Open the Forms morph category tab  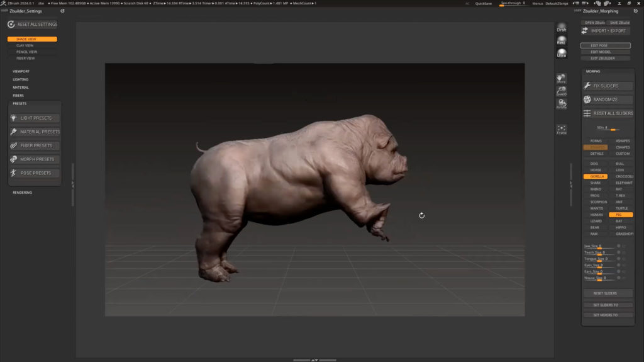coord(596,141)
